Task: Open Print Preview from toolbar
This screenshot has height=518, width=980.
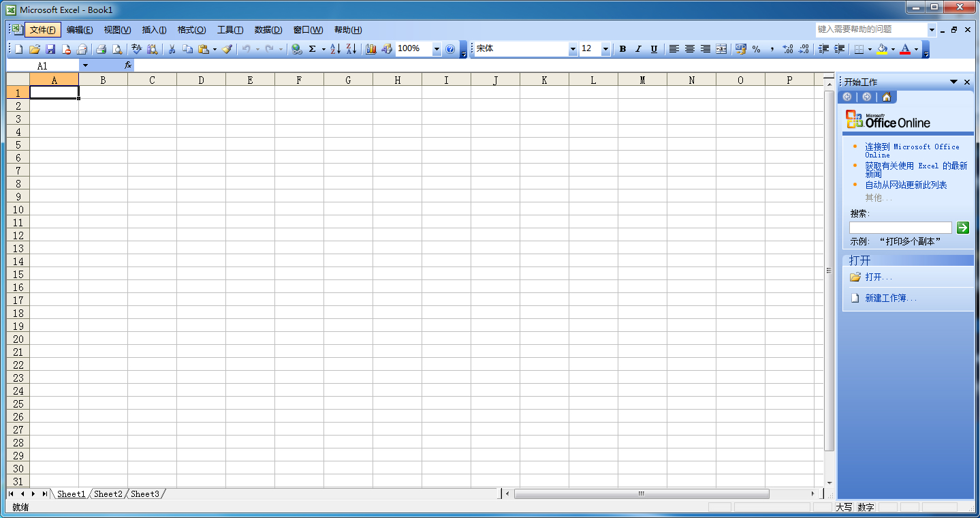Action: 117,49
